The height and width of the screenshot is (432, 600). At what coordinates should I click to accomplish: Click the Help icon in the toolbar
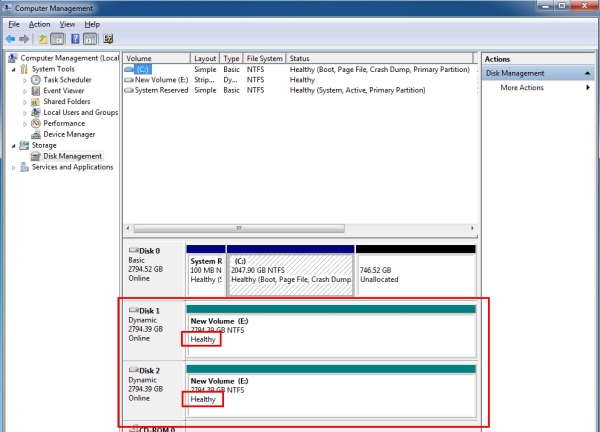(x=75, y=39)
